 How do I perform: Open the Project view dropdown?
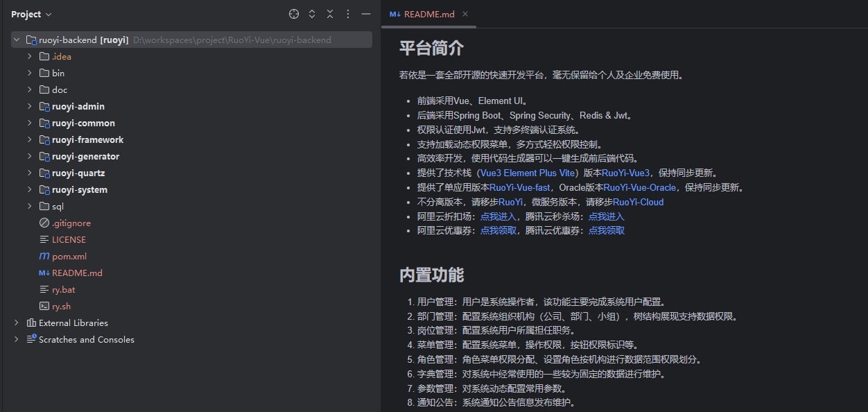point(32,14)
